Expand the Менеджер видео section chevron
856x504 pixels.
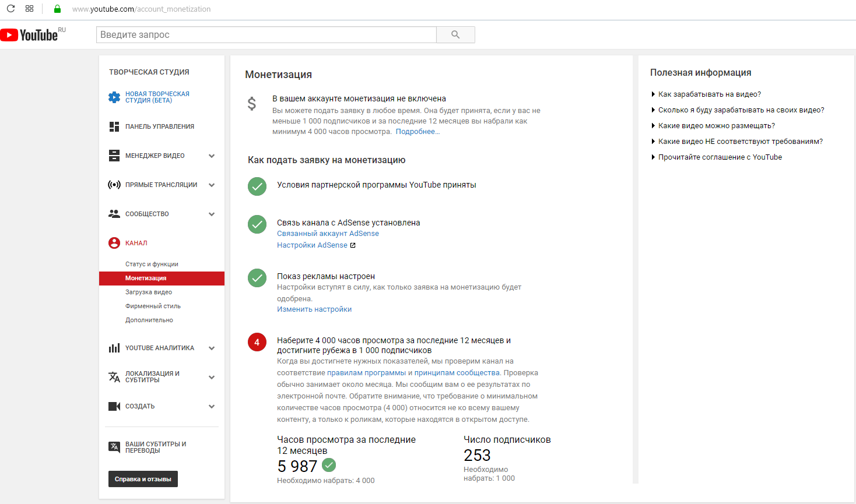(212, 156)
